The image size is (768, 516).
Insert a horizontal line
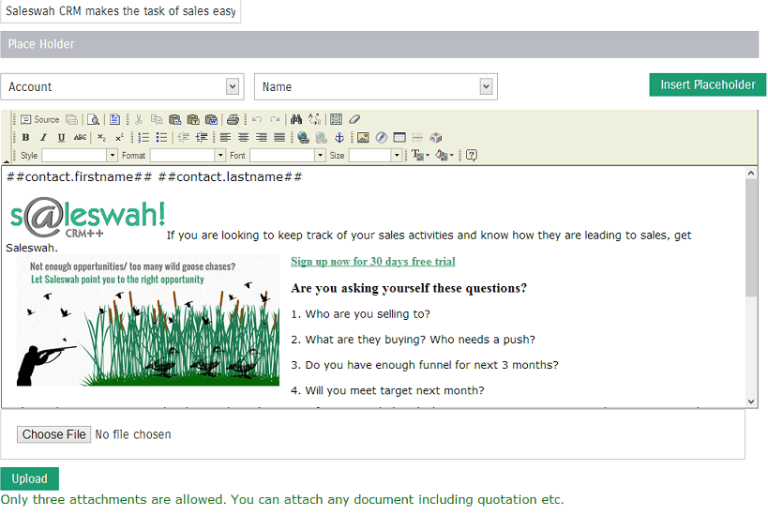[417, 138]
